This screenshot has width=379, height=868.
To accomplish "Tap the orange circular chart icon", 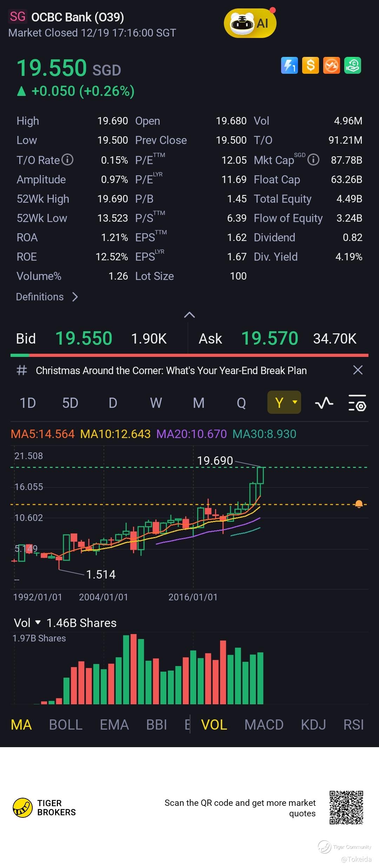I will (x=332, y=65).
